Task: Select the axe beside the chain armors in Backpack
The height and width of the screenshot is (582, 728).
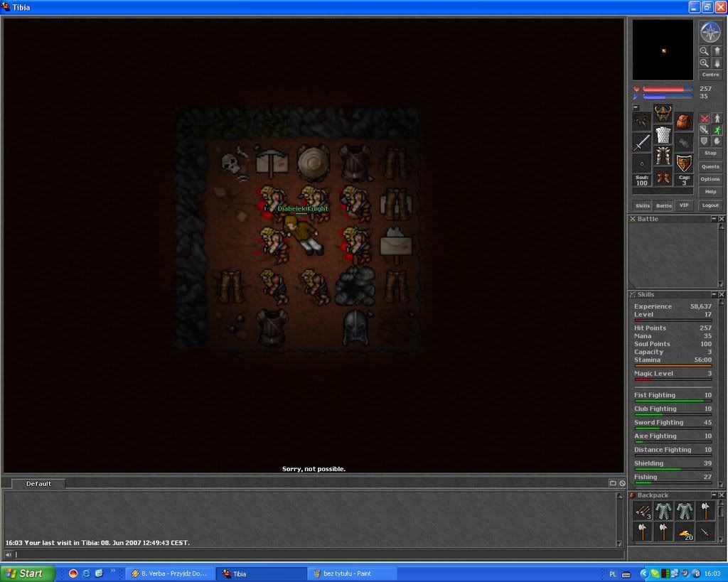Action: [x=705, y=511]
